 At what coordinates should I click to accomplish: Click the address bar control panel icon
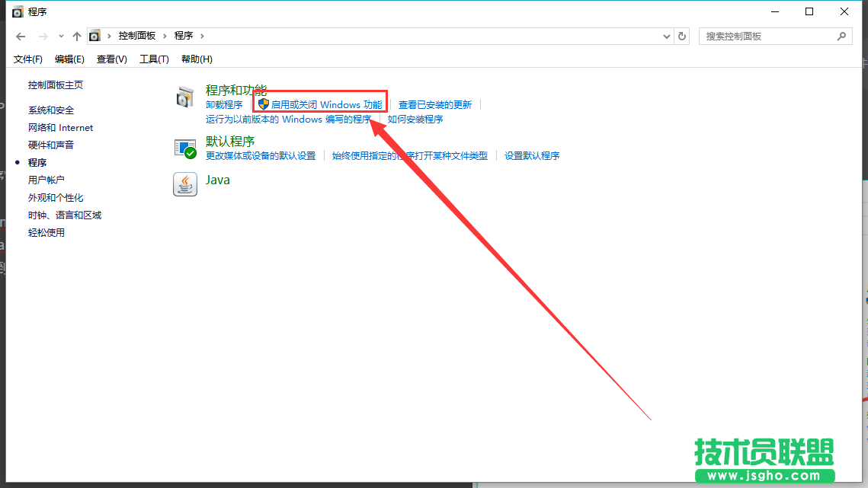pos(94,36)
